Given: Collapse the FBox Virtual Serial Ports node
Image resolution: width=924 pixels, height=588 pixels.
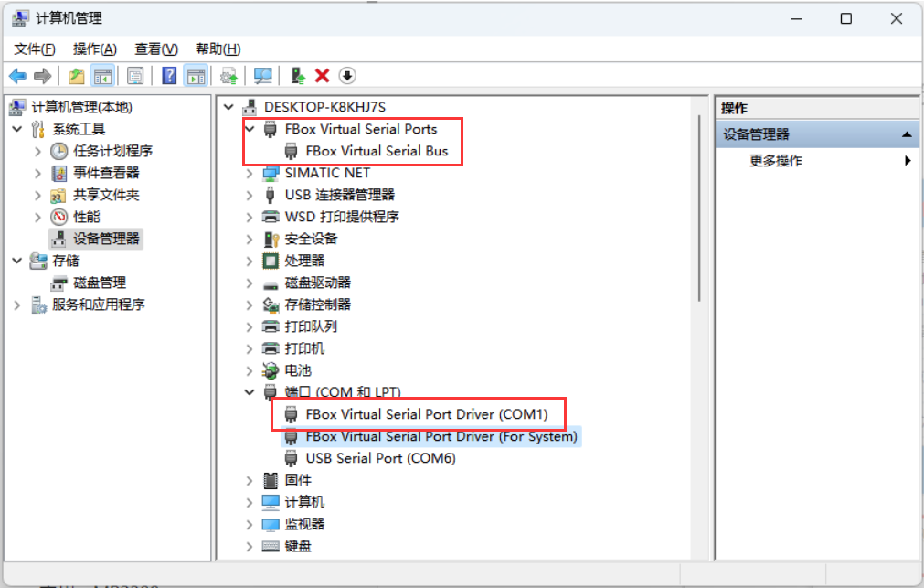Looking at the screenshot, I should [250, 129].
